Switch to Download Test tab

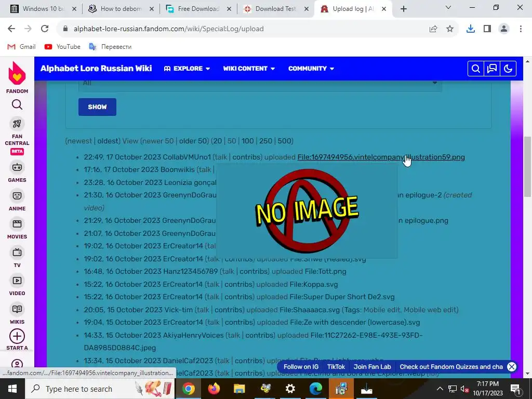pos(276,9)
